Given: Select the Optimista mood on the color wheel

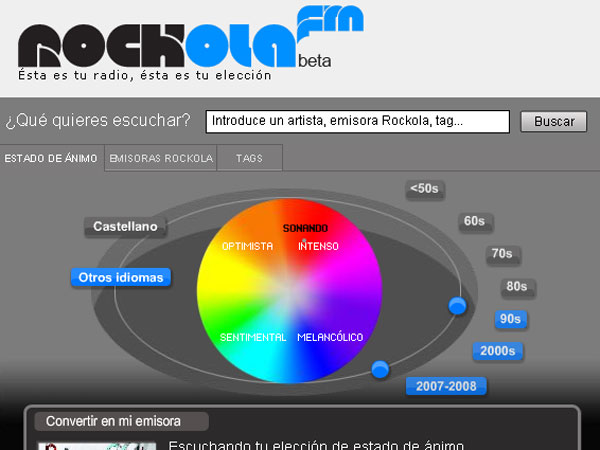Looking at the screenshot, I should click(x=247, y=246).
